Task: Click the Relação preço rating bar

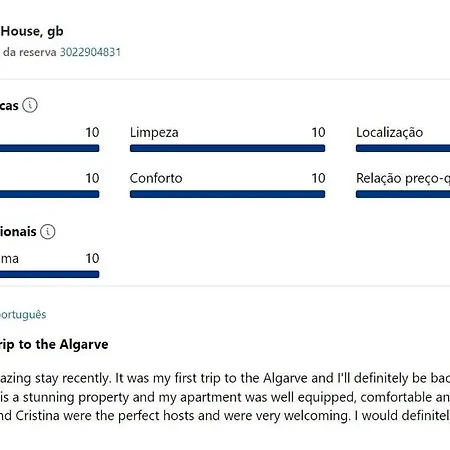Action: pyautogui.click(x=403, y=194)
